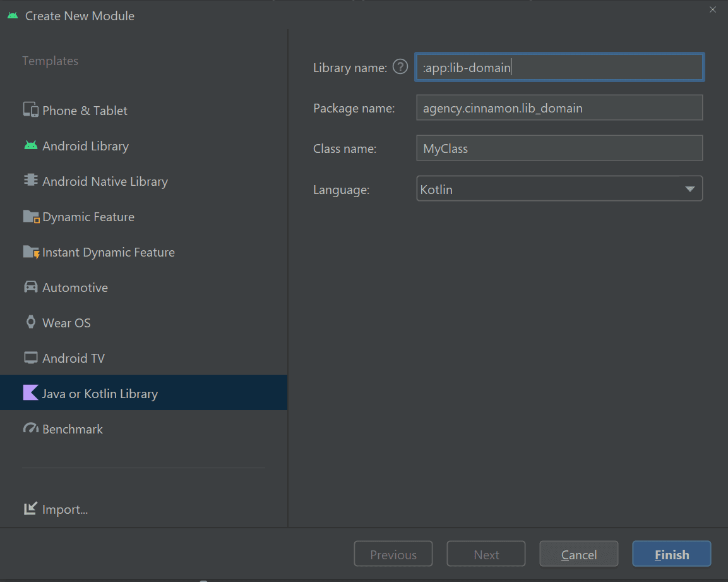
Task: Select the Wear OS watch icon
Action: (31, 322)
